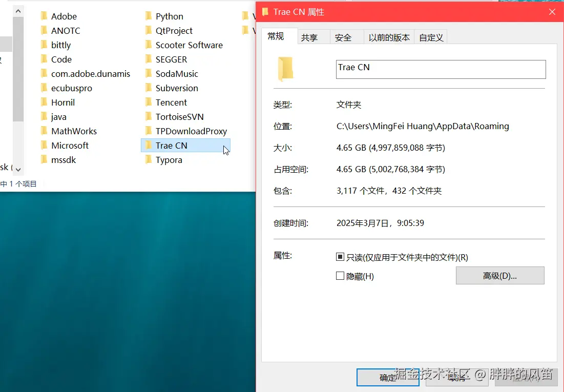Open the Microsoft folder
This screenshot has width=564, height=392.
pos(72,145)
